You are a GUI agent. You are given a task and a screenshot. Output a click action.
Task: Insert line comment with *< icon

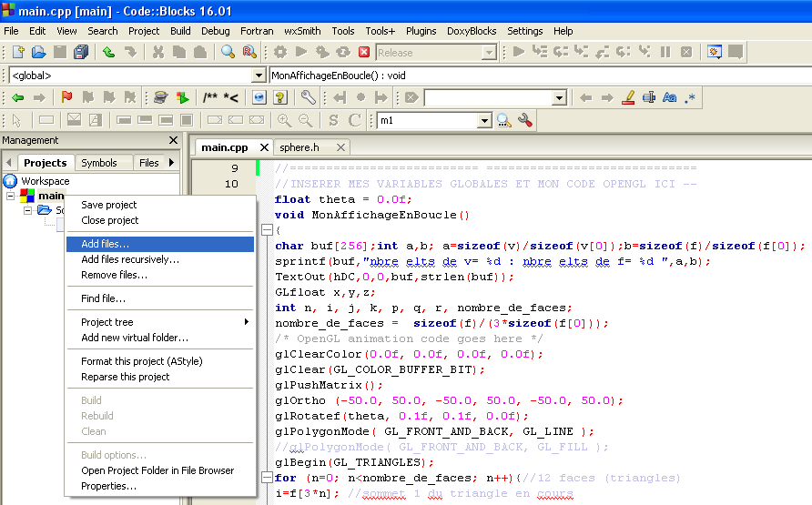(231, 97)
